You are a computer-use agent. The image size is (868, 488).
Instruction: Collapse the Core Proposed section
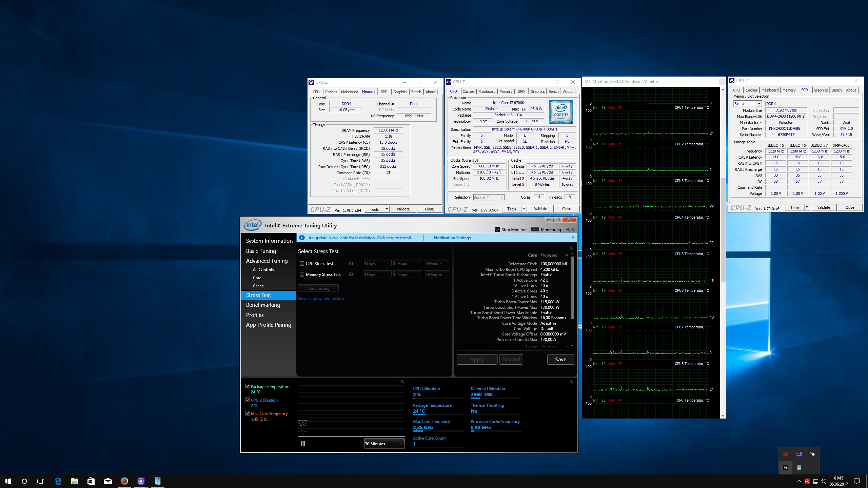(x=567, y=255)
